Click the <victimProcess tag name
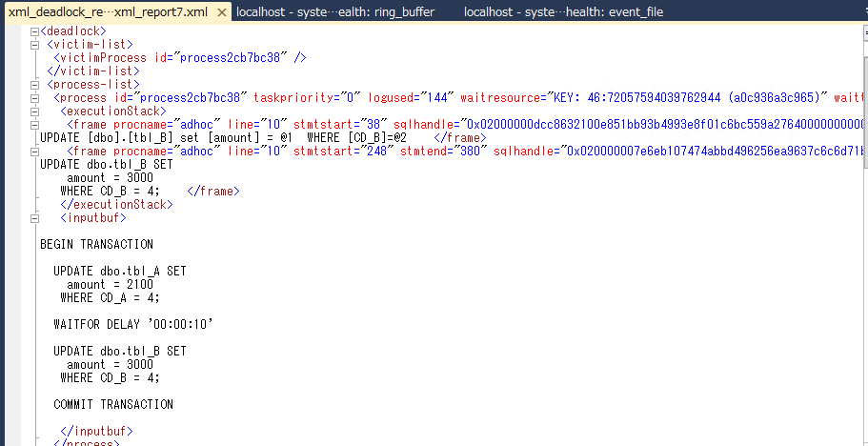 click(x=100, y=57)
